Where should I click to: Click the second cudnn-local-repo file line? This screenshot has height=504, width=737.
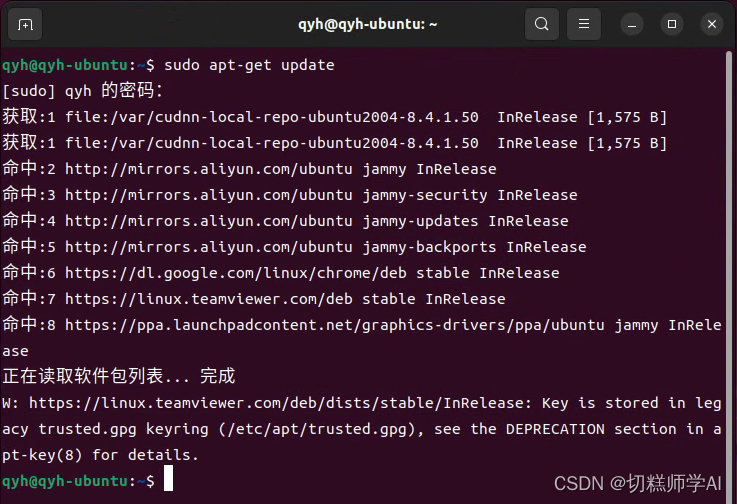pos(334,143)
